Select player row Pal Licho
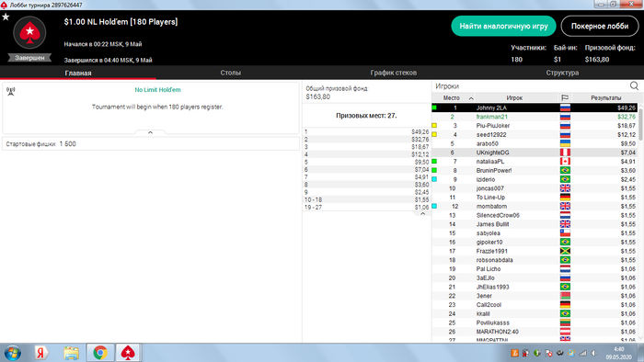This screenshot has width=644, height=362. click(x=535, y=269)
